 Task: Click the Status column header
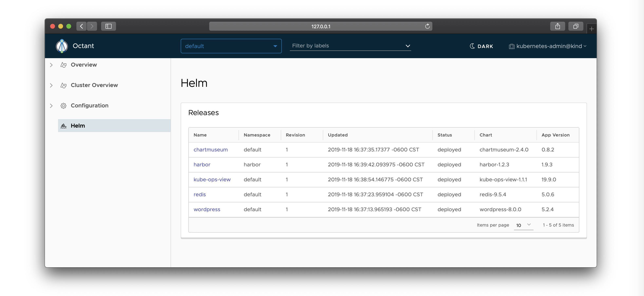[x=444, y=135]
